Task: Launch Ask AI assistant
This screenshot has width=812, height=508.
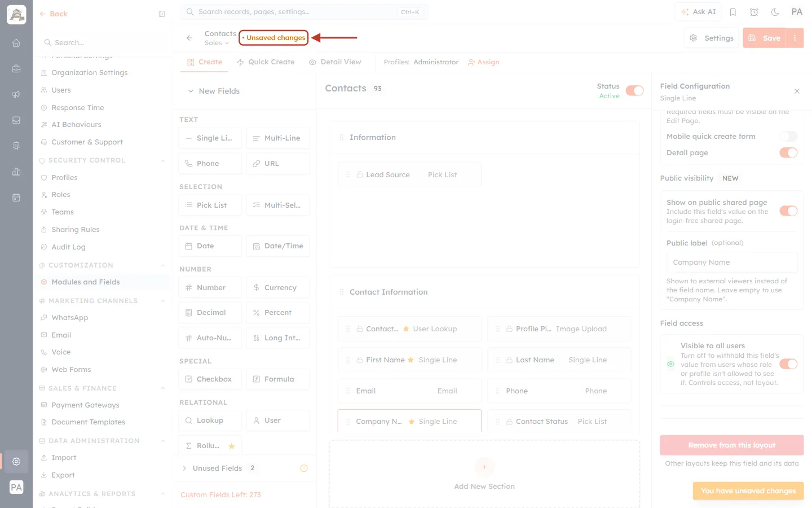Action: click(x=698, y=12)
